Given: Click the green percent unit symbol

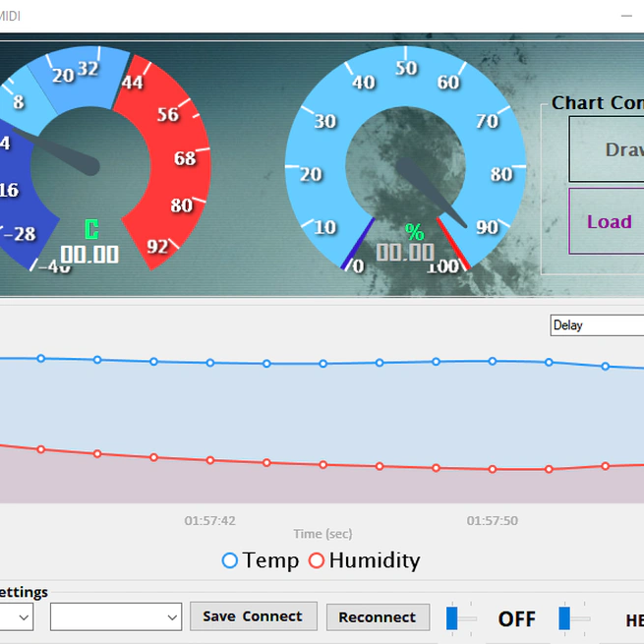Looking at the screenshot, I should pos(415,232).
